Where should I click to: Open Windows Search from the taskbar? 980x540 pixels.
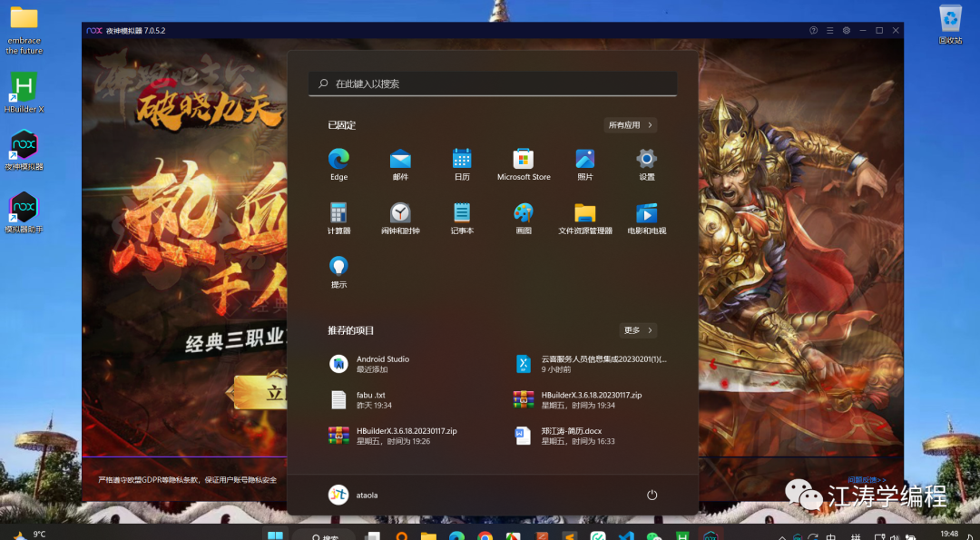pyautogui.click(x=322, y=535)
